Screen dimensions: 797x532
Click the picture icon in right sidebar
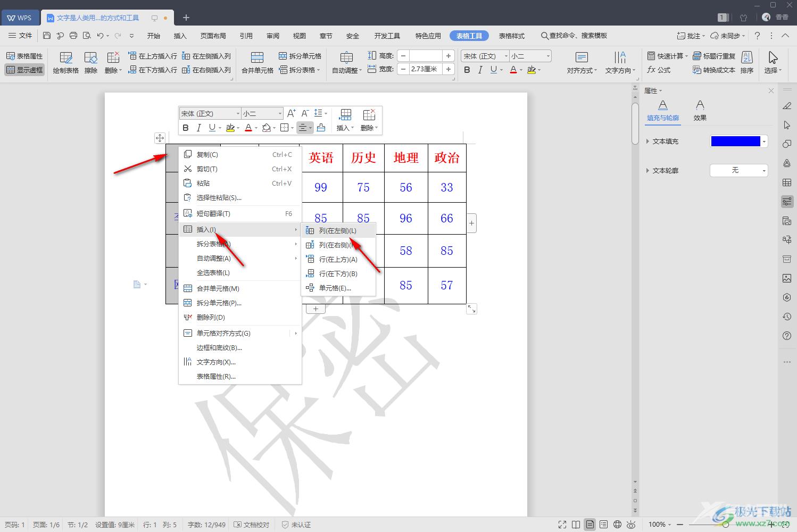787,278
